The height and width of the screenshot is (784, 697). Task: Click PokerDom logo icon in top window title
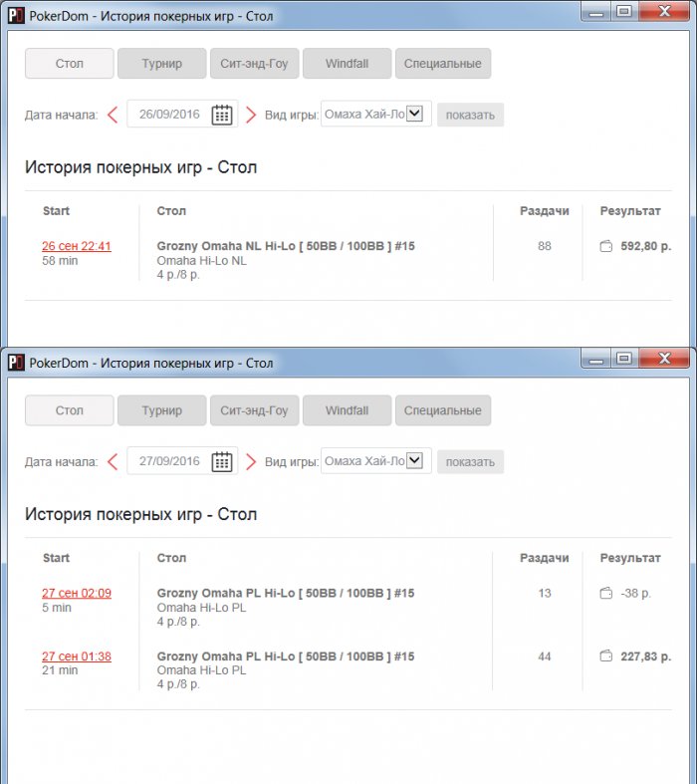tap(16, 16)
